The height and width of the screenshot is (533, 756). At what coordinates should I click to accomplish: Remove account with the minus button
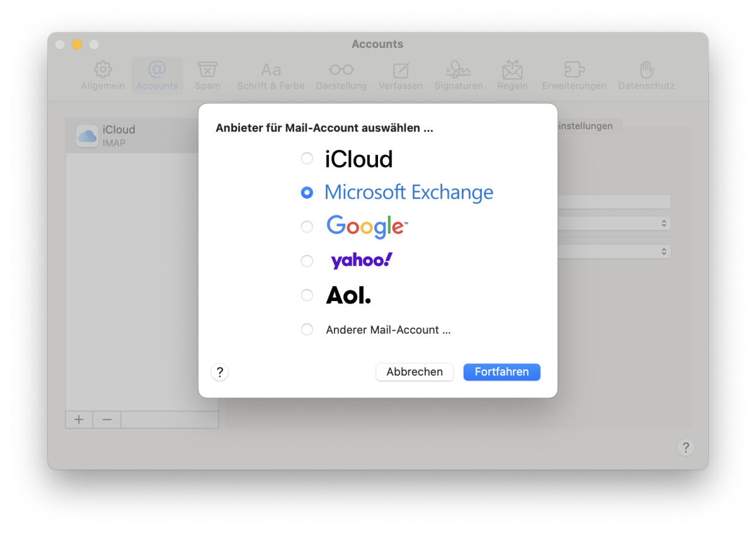pyautogui.click(x=107, y=420)
